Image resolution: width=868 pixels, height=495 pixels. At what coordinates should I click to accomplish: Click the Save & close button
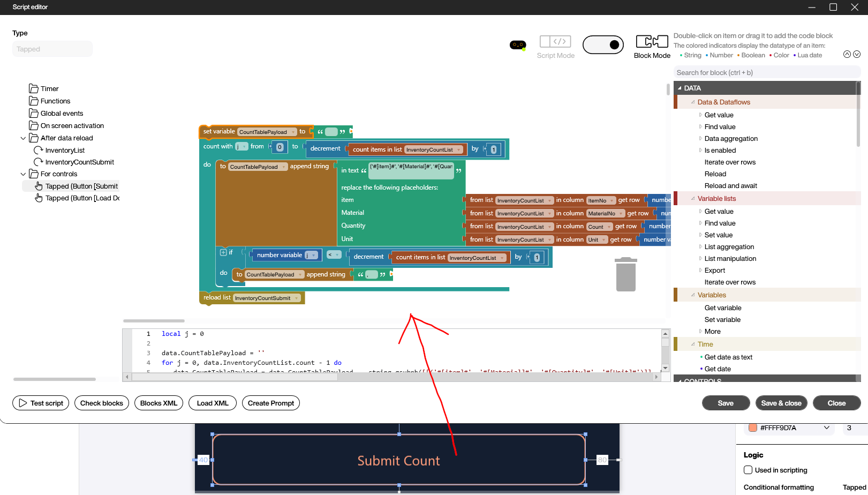(x=781, y=403)
